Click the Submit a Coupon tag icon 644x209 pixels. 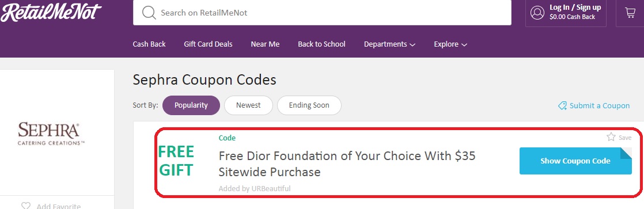(x=562, y=106)
